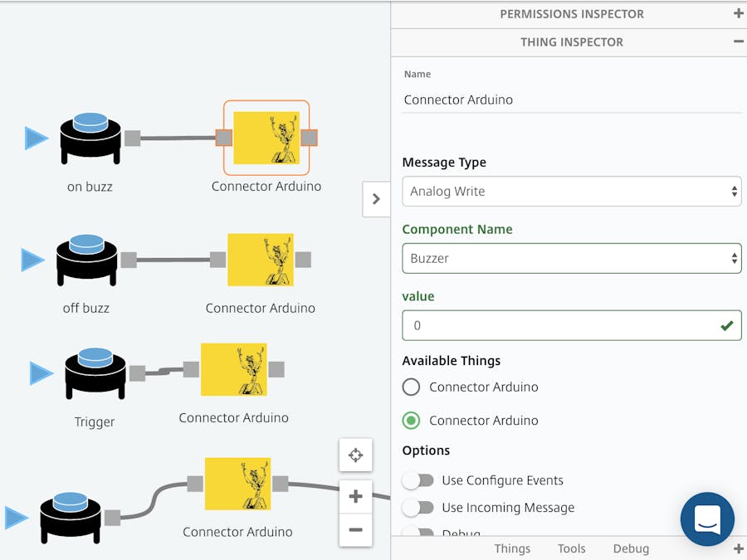747x560 pixels.
Task: Zoom in using the plus icon
Action: pyautogui.click(x=355, y=495)
